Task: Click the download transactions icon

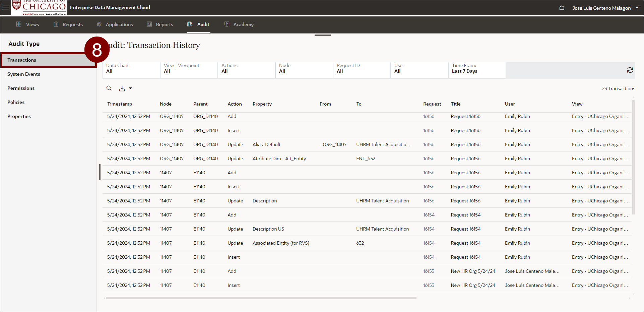Action: pyautogui.click(x=122, y=88)
